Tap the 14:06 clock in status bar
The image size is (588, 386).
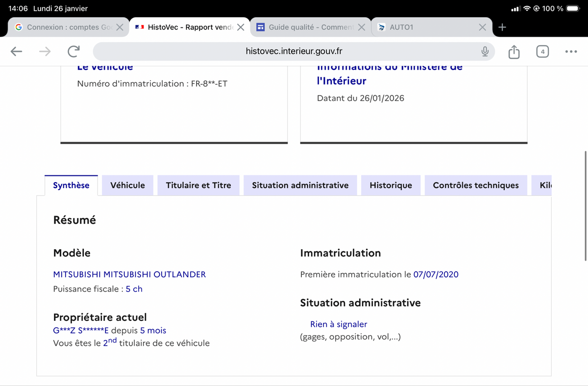[18, 8]
